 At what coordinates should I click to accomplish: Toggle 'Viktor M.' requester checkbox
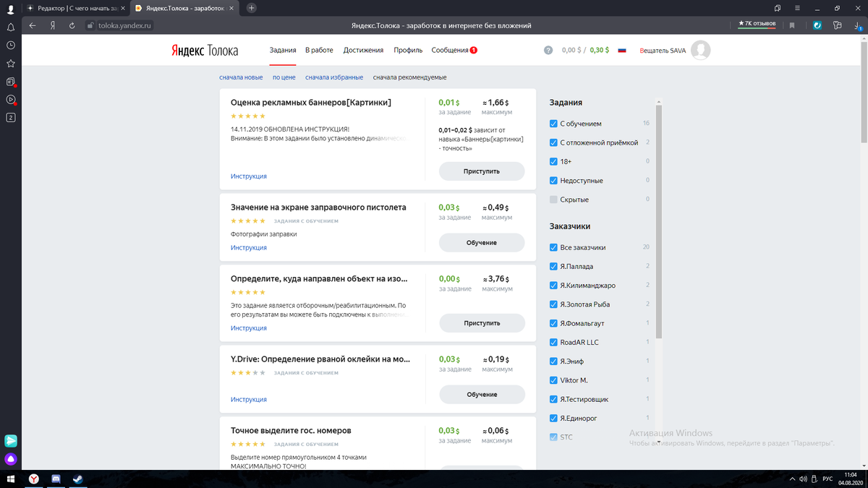click(x=553, y=380)
